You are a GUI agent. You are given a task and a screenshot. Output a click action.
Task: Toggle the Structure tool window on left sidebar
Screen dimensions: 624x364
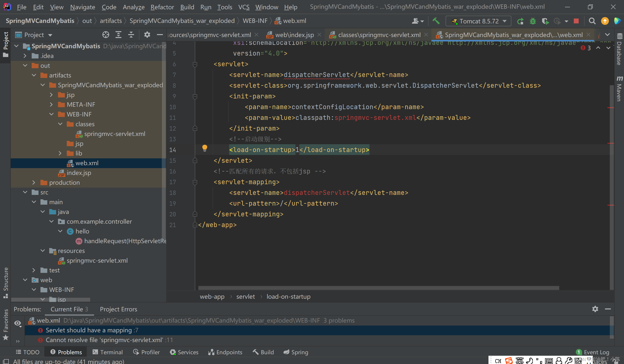[5, 282]
